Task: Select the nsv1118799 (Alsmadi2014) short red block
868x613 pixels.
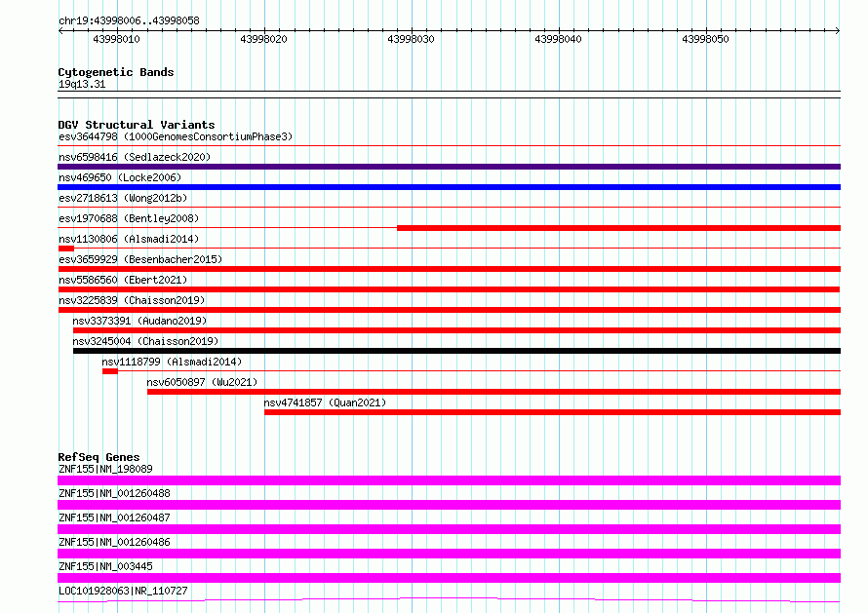Action: pyautogui.click(x=109, y=371)
